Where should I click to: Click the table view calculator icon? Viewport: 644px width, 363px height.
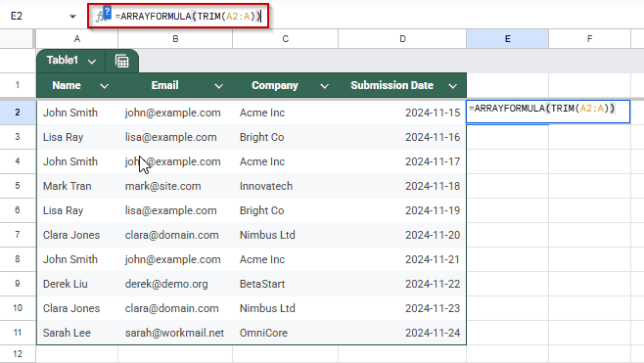point(122,62)
